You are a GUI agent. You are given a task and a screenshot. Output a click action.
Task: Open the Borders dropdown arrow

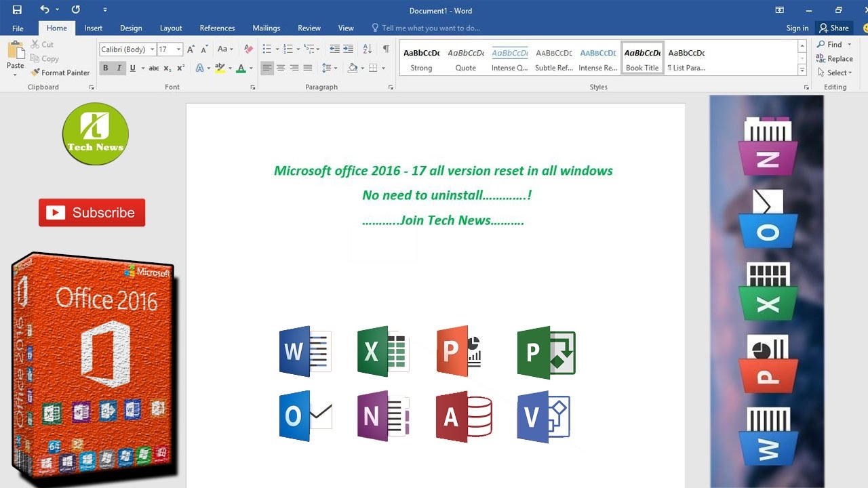[x=383, y=68]
